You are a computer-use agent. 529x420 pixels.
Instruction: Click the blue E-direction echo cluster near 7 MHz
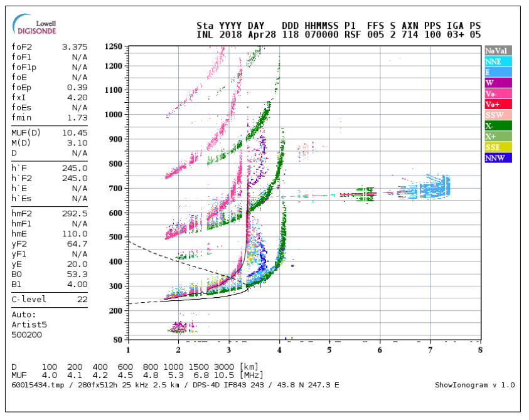tap(425, 188)
